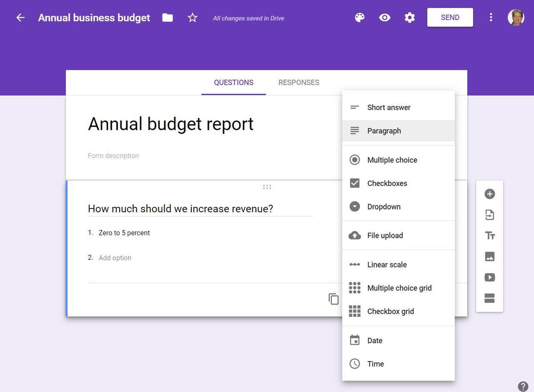Click the add question plus icon
This screenshot has width=534, height=392.
point(489,194)
